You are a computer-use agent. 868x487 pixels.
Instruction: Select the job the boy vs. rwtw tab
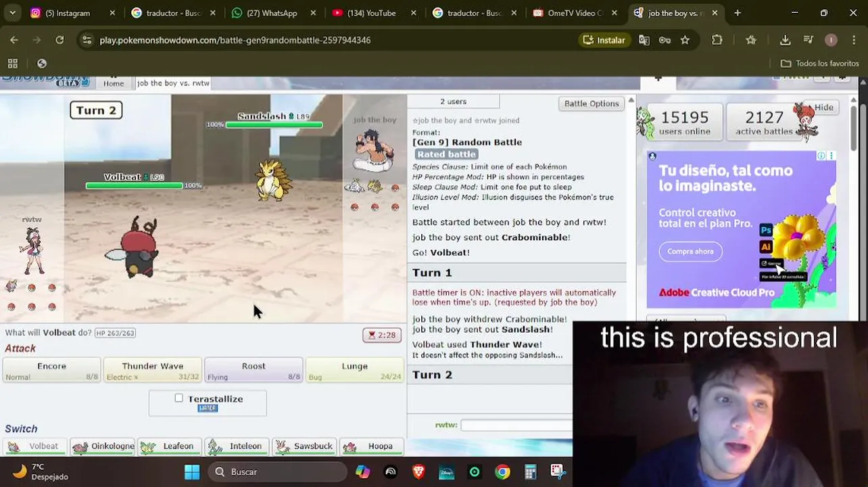173,83
